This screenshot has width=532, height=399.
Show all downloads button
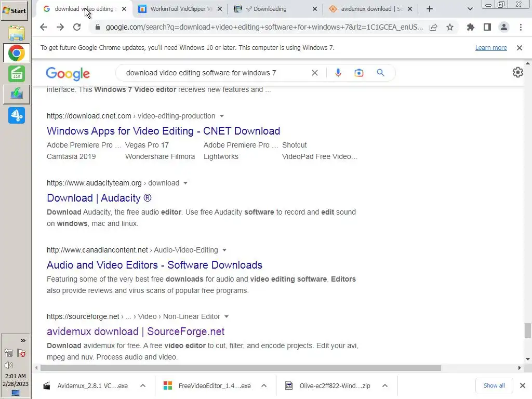pos(494,385)
